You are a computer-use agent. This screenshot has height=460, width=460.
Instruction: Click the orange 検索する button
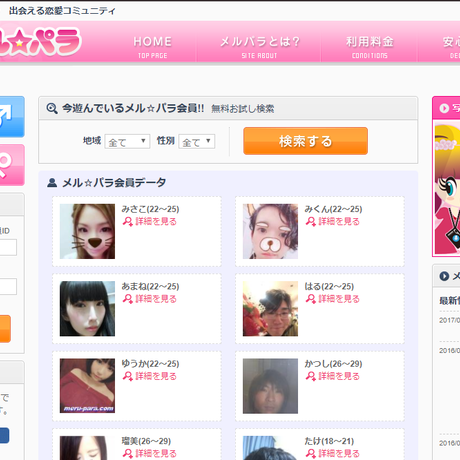click(x=305, y=141)
